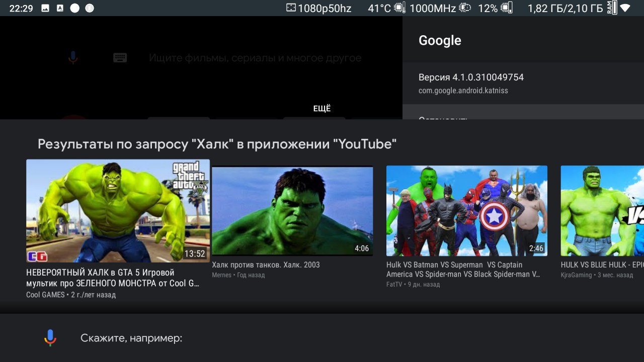Viewport: 644px width, 362px height.
Task: Click the CPU load chip icon
Action: 507,8
